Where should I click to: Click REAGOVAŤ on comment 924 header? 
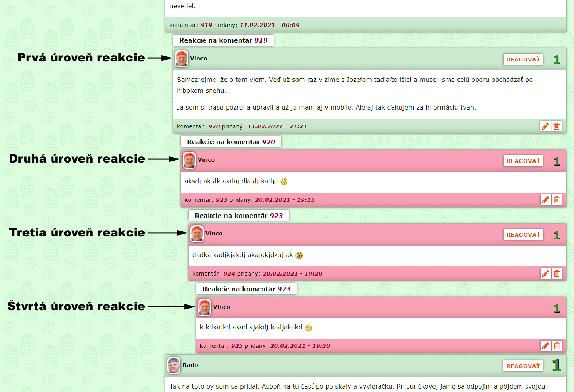523,235
